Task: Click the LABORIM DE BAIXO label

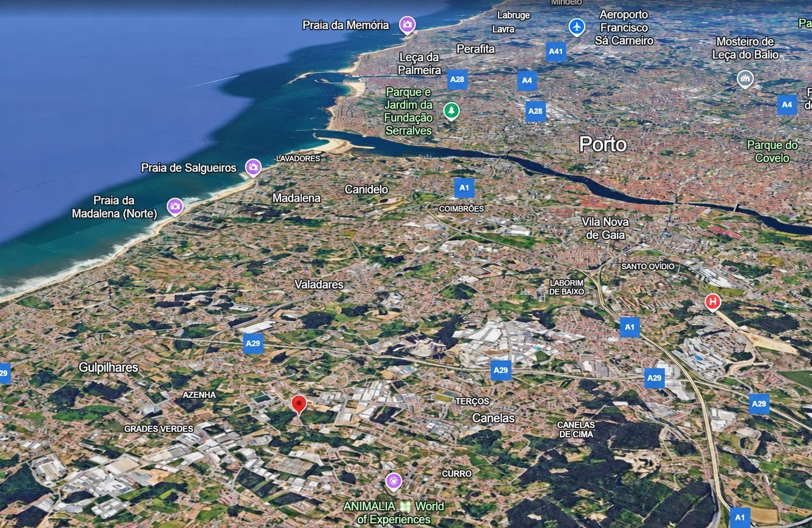Action: 567,287
